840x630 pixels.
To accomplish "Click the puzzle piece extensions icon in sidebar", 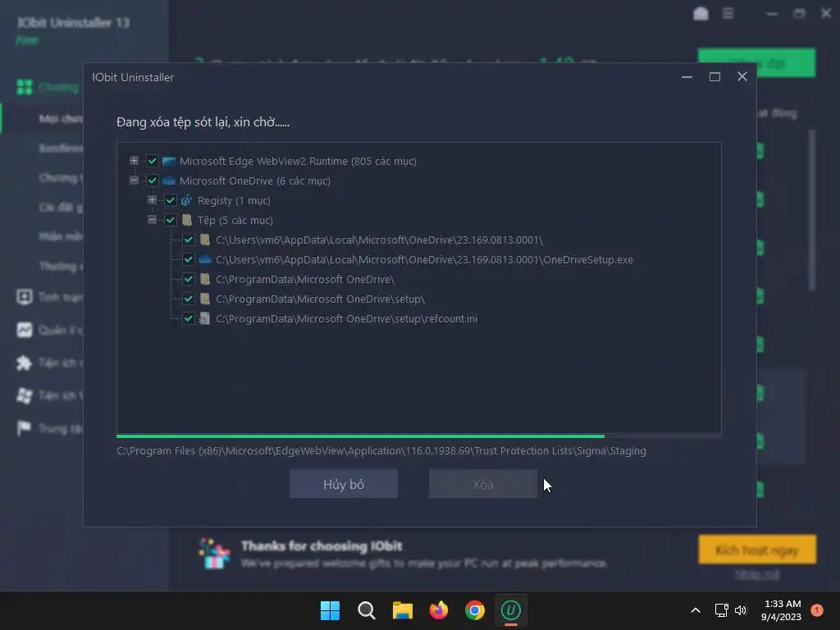I will coord(24,363).
